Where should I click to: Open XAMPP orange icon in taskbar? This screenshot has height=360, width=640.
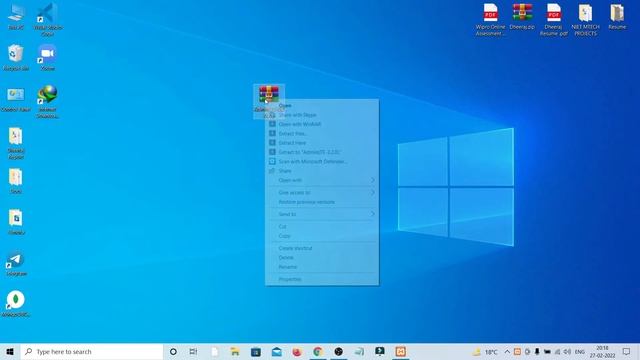tap(400, 351)
